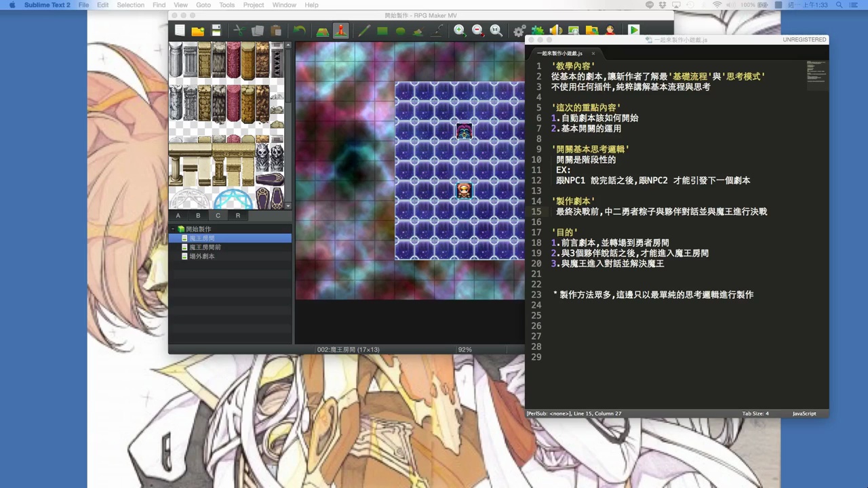Select tileset tab R
The image size is (868, 488).
coord(237,216)
